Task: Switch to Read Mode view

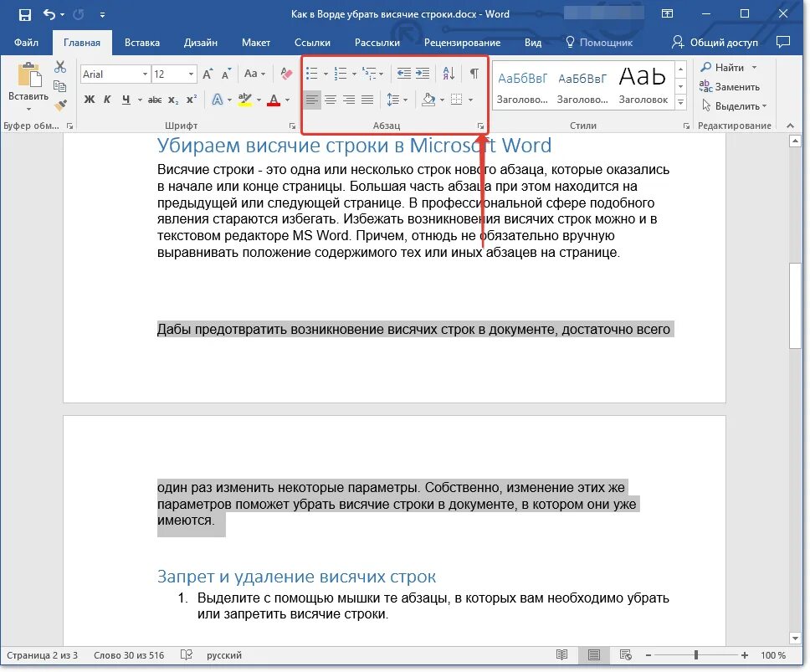Action: (562, 655)
